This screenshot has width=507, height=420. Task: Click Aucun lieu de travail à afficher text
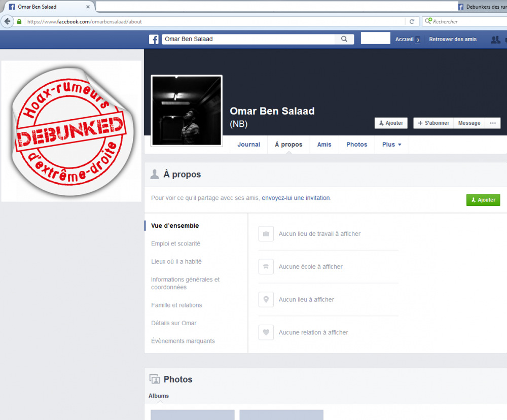pos(319,234)
